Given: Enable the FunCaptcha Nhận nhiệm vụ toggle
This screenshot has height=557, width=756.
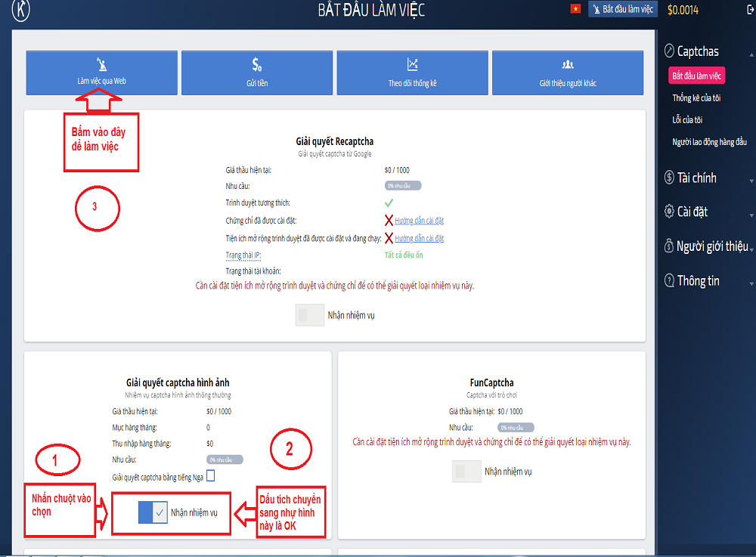Looking at the screenshot, I should (x=466, y=472).
